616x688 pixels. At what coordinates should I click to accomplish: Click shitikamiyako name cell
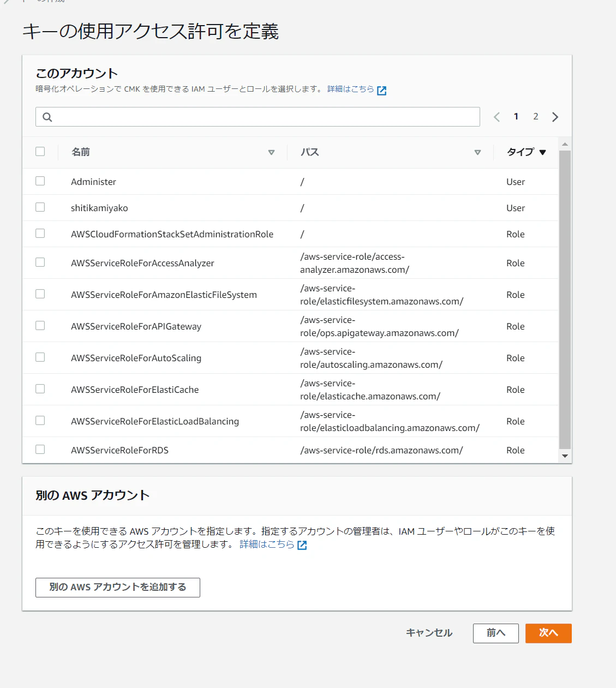point(99,208)
